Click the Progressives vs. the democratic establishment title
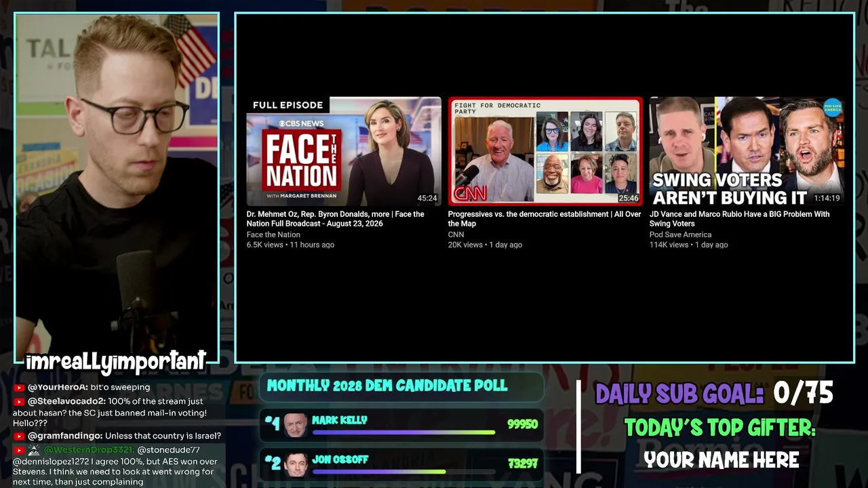Screen dimensions: 868x488 click(x=545, y=219)
